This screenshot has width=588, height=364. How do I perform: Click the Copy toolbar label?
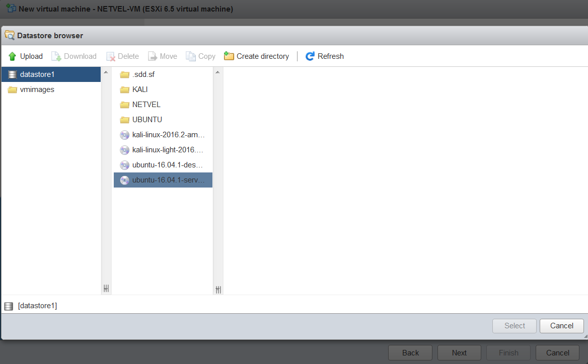207,56
